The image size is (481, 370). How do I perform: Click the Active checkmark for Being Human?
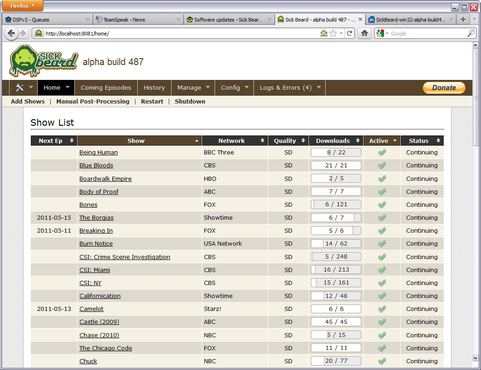382,152
